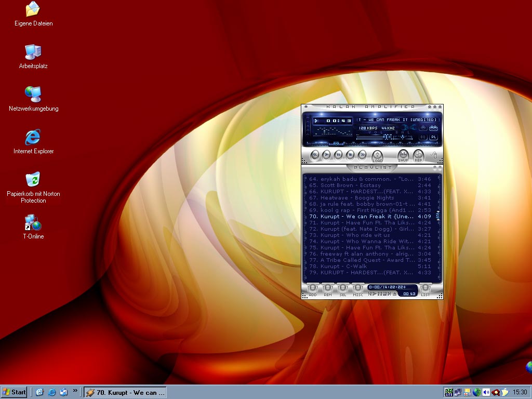Select the T-Online desktop shortcut
The height and width of the screenshot is (399, 532).
pyautogui.click(x=33, y=227)
